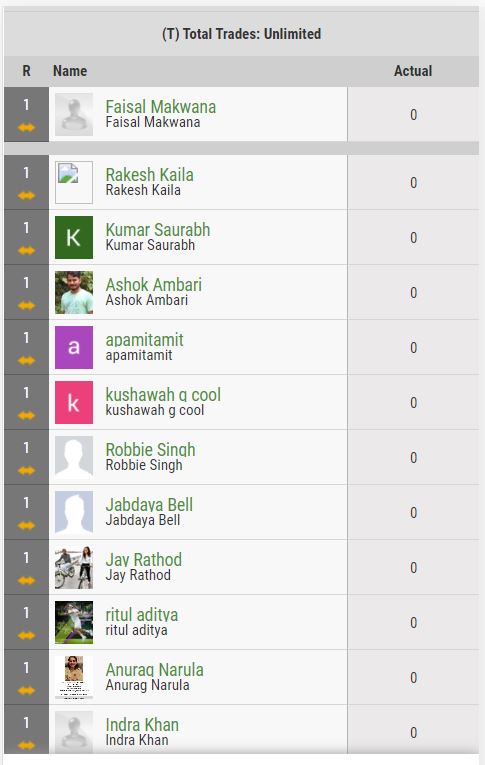485x765 pixels.
Task: Click the rank arrow icon beside Ashok Ambari
Action: pyautogui.click(x=26, y=305)
